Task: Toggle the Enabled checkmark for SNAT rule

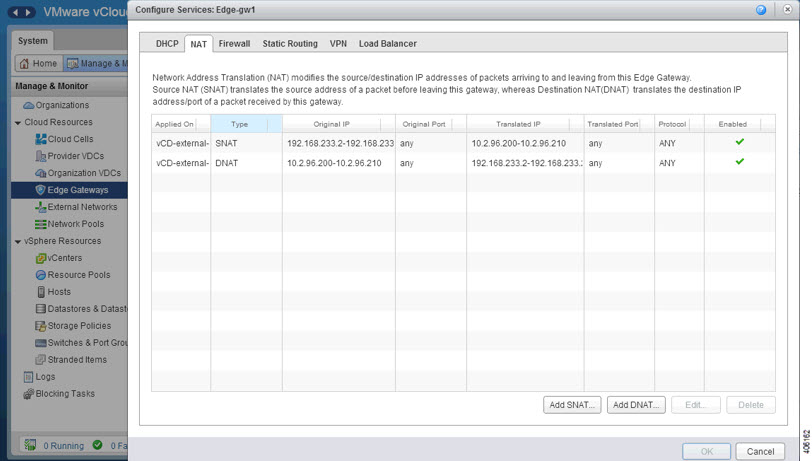Action: [x=740, y=142]
